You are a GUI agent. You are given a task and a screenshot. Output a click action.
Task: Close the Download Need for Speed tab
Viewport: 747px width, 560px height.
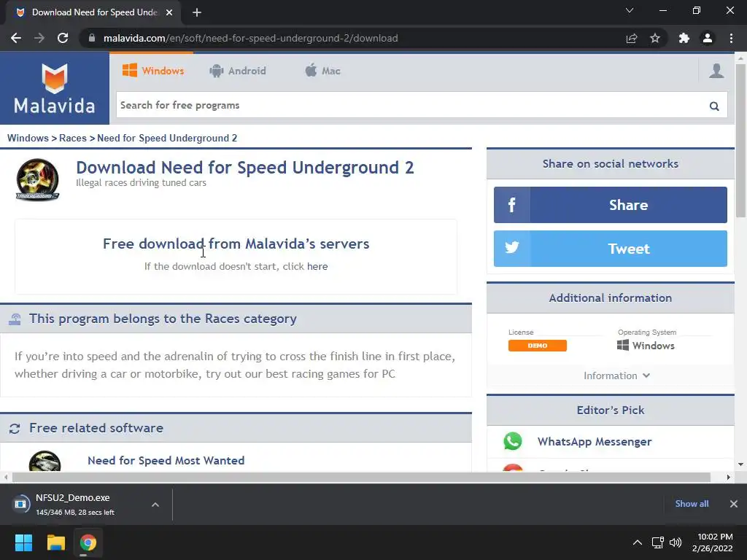pyautogui.click(x=169, y=12)
